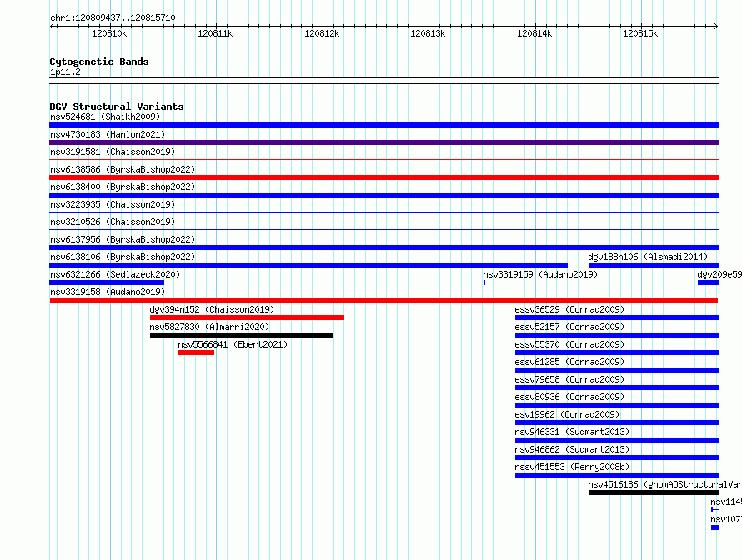Viewport: 742px width, 560px height.
Task: Click the nsv6321266 (Sedlazeck2020) label
Action: pos(115,274)
